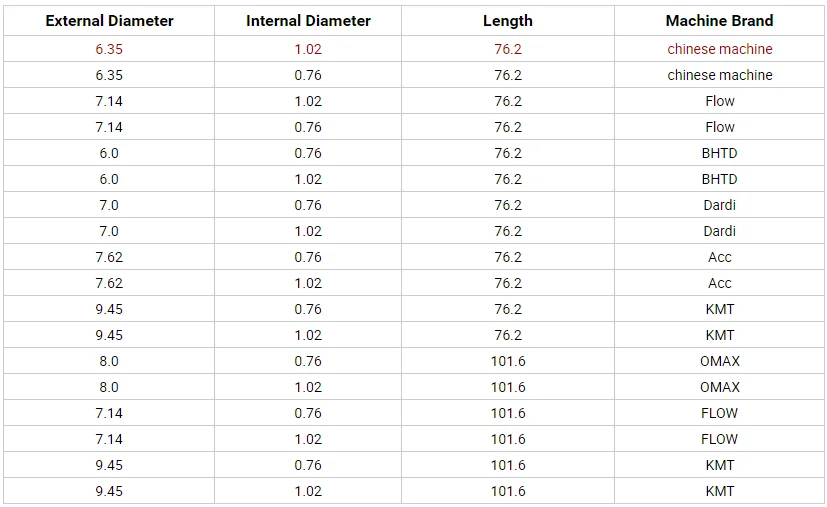
Task: Select Dardi brand cell in 1.02 row
Action: (719, 231)
